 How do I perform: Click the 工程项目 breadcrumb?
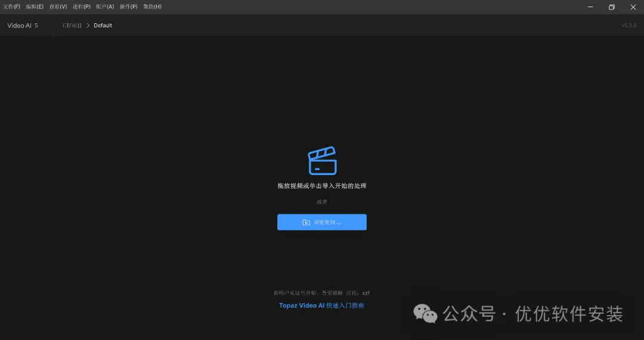(x=72, y=26)
